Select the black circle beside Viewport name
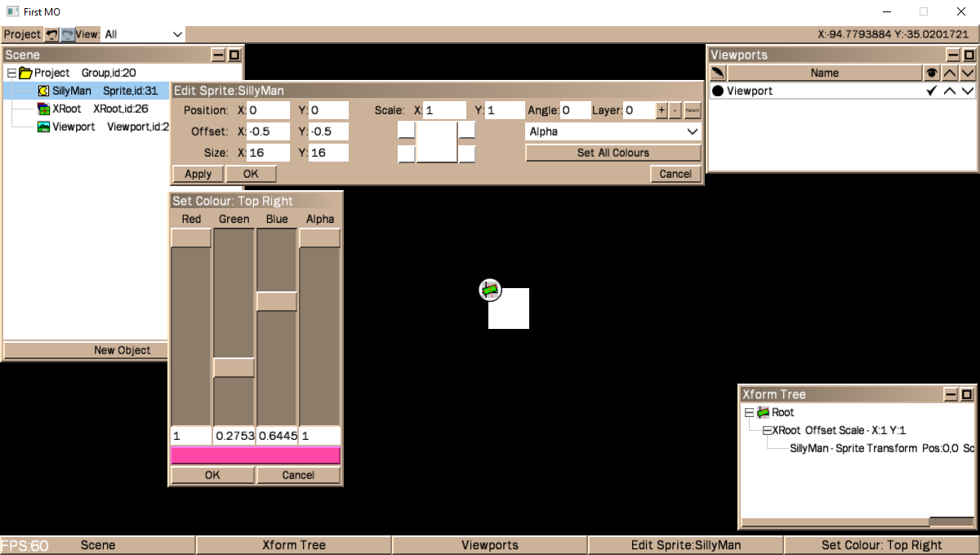 [x=718, y=91]
